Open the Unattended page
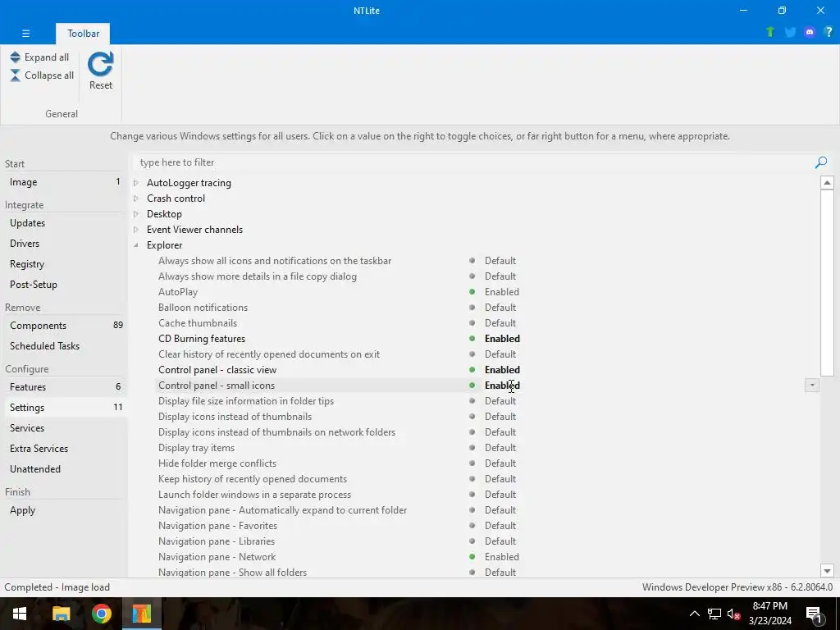840x630 pixels. [x=65, y=468]
